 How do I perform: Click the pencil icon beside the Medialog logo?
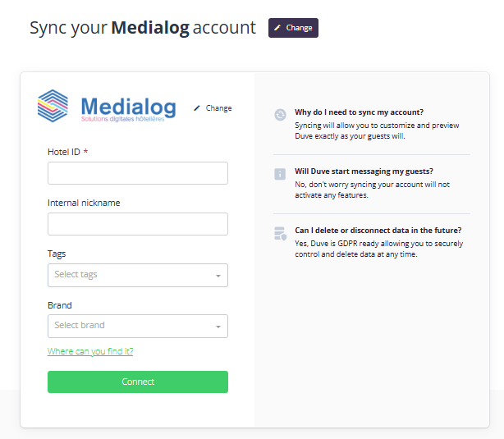197,108
